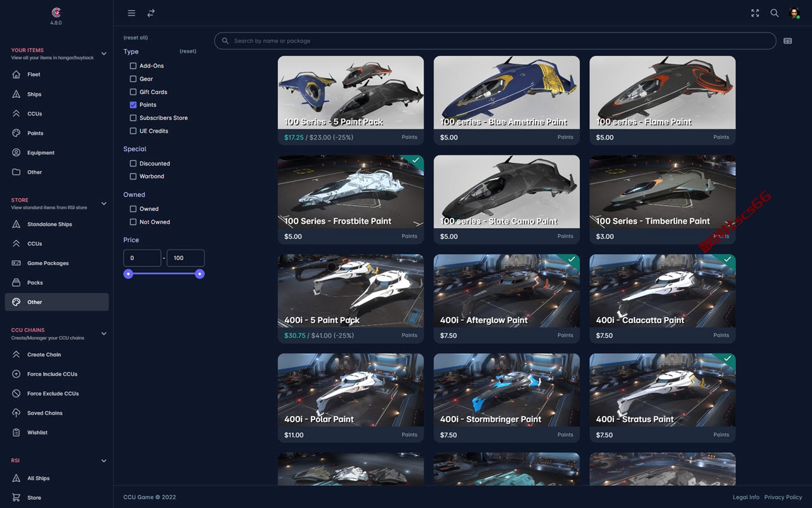Check the Not Owned filter
This screenshot has width=812, height=508.
(133, 222)
